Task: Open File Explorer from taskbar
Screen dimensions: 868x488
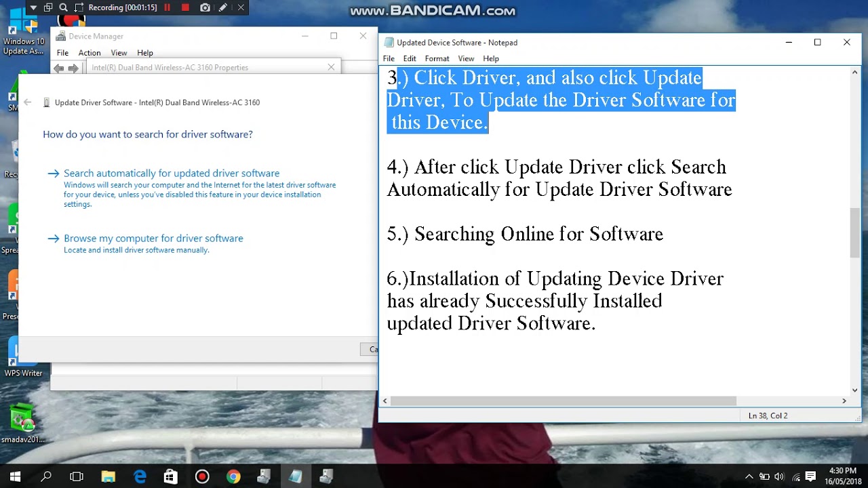Action: click(108, 476)
